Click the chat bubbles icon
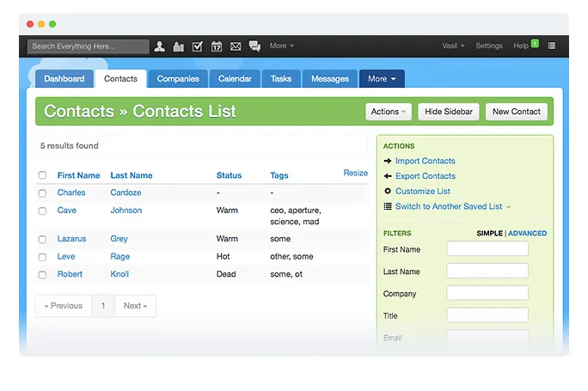Screen dimensions: 588x391 point(254,46)
